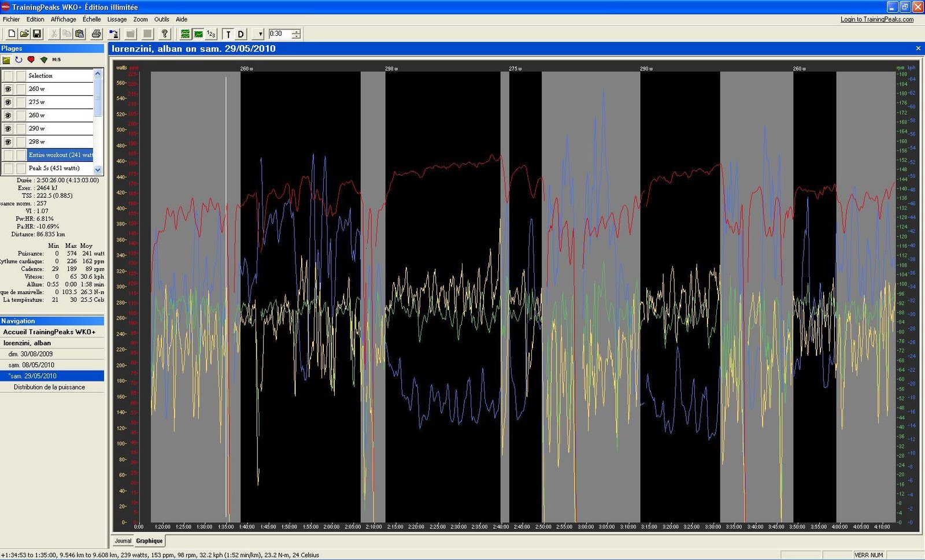This screenshot has width=925, height=560.
Task: Open the Edition menu
Action: coord(35,19)
